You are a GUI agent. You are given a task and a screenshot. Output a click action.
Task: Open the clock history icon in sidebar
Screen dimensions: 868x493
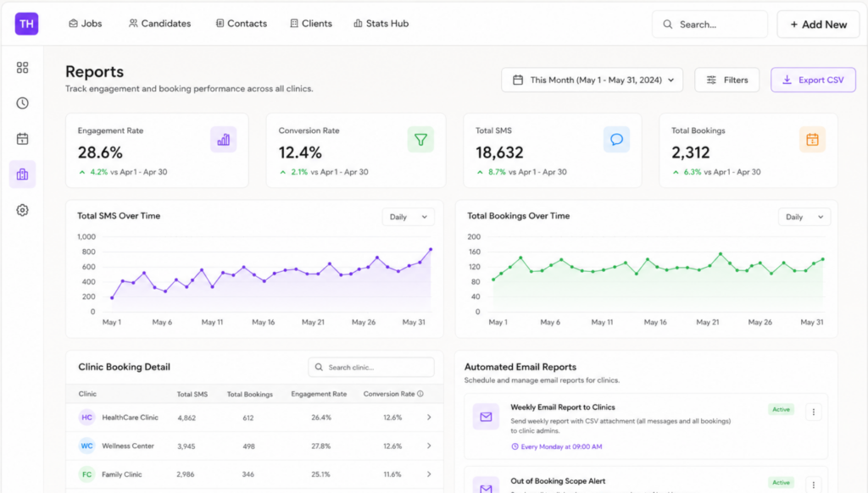22,102
